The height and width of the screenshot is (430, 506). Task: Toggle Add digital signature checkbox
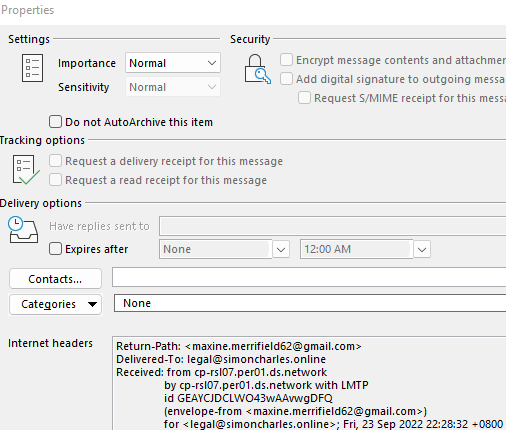tap(286, 79)
